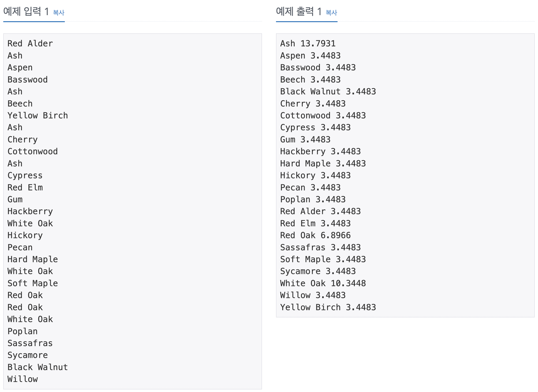Click the White Oak 10.3448 output line

click(323, 283)
